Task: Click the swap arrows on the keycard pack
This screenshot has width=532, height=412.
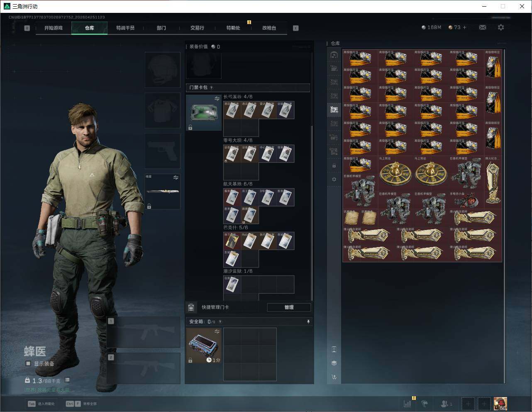Action: pyautogui.click(x=217, y=99)
